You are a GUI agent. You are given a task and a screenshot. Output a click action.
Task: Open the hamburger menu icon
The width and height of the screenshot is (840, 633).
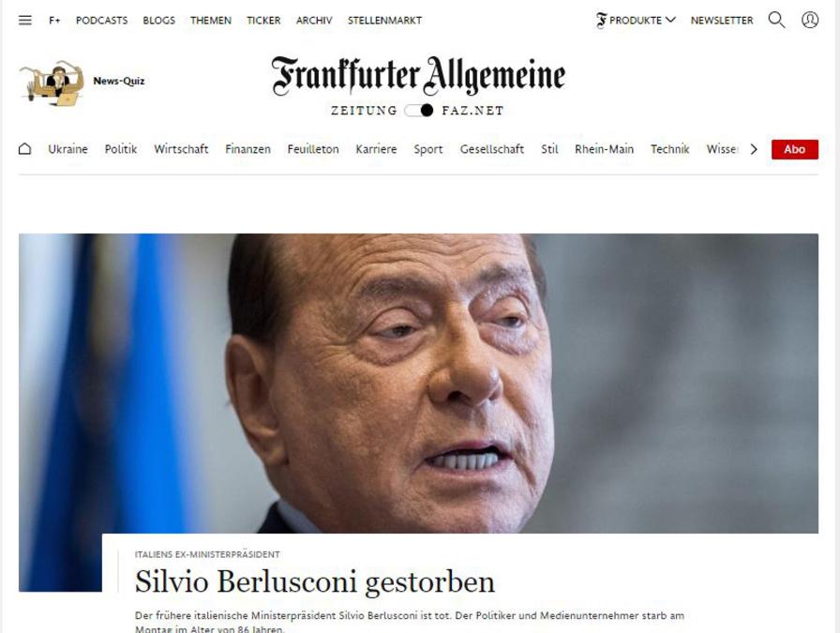point(24,21)
